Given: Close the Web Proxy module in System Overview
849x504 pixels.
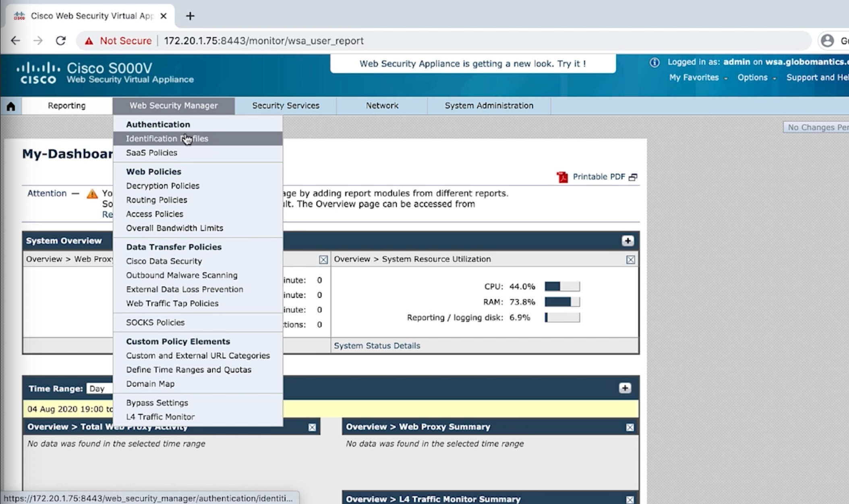Looking at the screenshot, I should pyautogui.click(x=323, y=260).
